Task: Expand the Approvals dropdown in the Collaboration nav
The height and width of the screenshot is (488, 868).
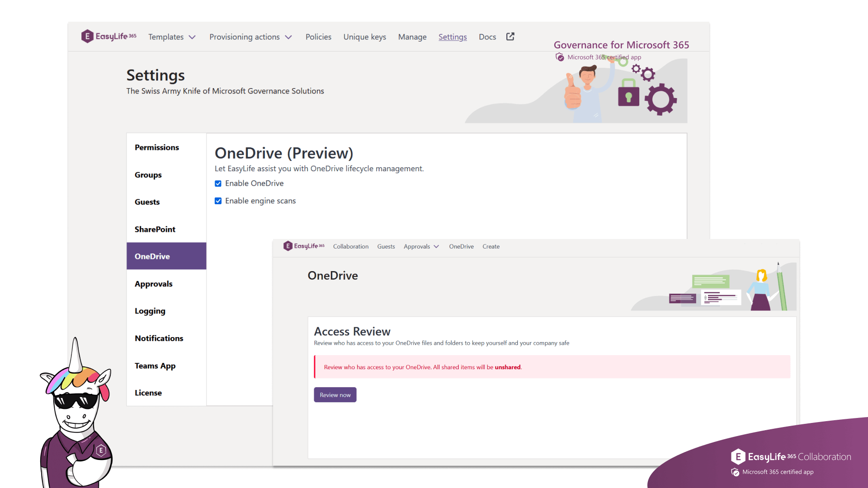Action: tap(421, 246)
